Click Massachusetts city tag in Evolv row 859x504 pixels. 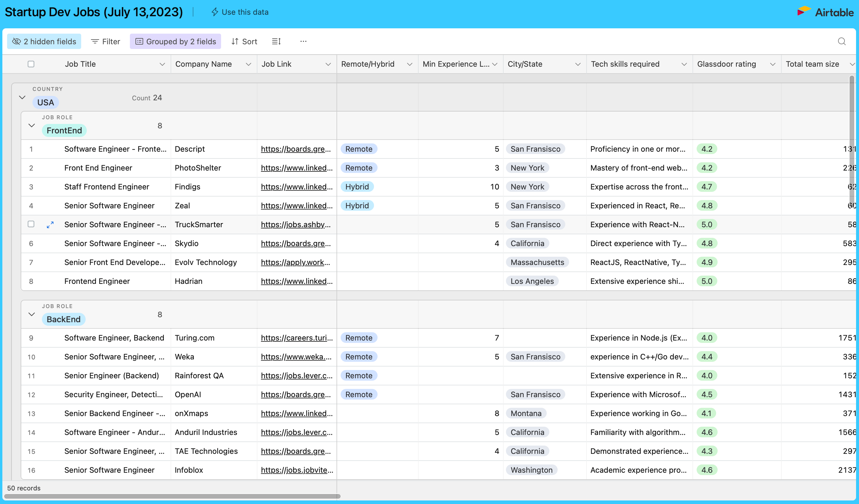click(537, 262)
